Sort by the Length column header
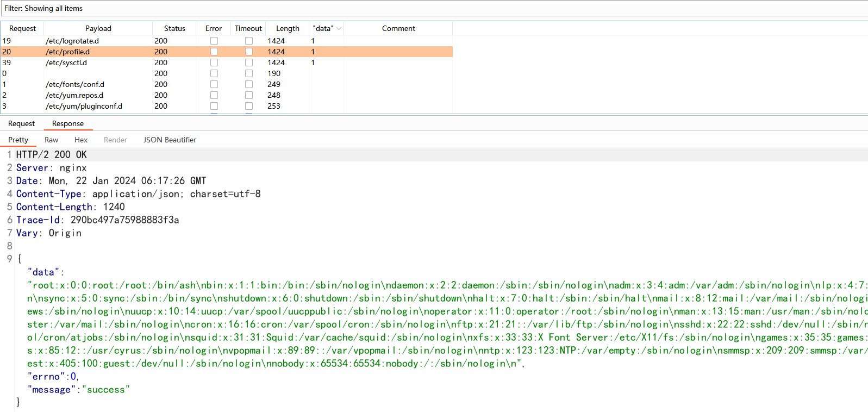This screenshot has width=868, height=412. tap(288, 28)
